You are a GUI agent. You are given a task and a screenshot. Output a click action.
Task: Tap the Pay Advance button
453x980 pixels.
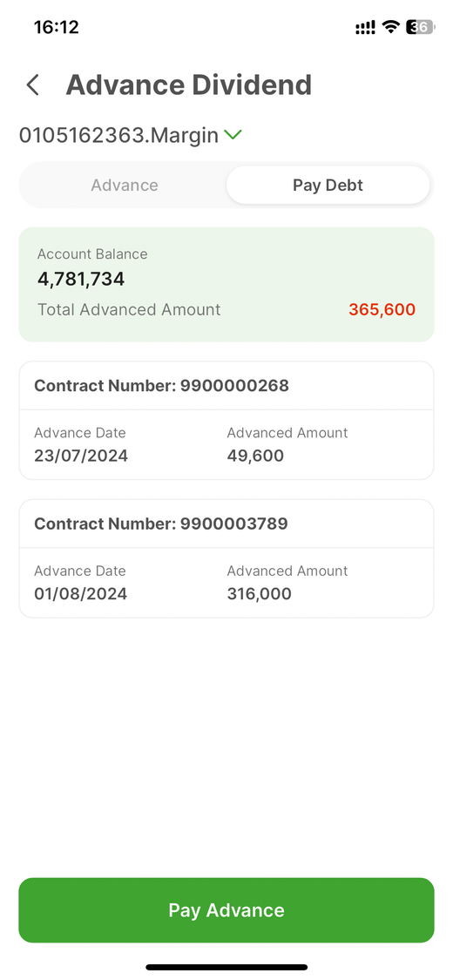226,910
